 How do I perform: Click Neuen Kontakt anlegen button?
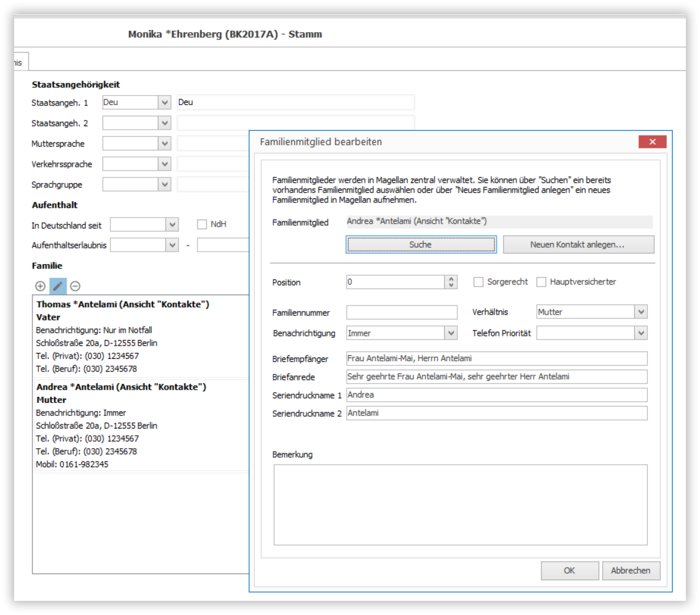579,245
